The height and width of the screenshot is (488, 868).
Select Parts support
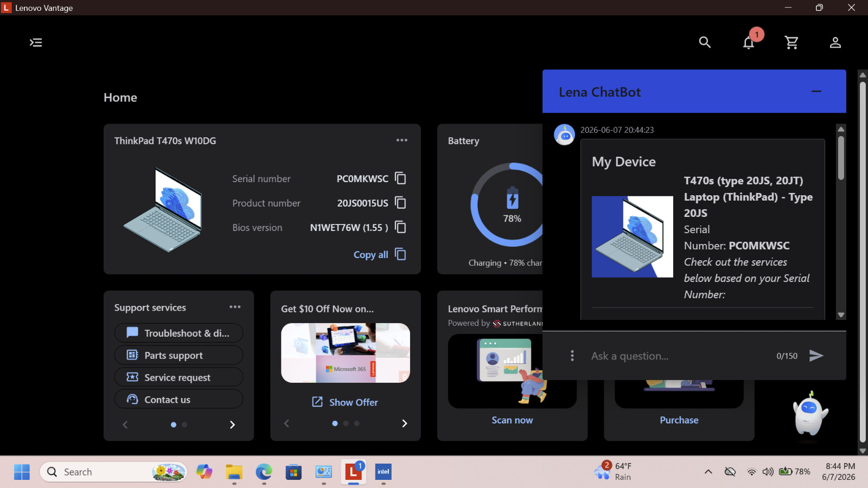pyautogui.click(x=178, y=355)
